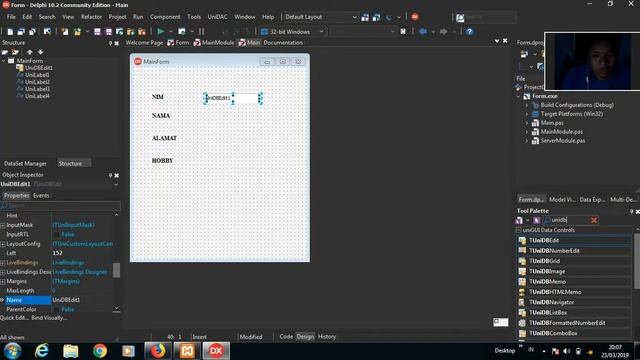Move structure item down with arrow icon
This screenshot has height=360, width=640.
pyautogui.click(x=40, y=52)
